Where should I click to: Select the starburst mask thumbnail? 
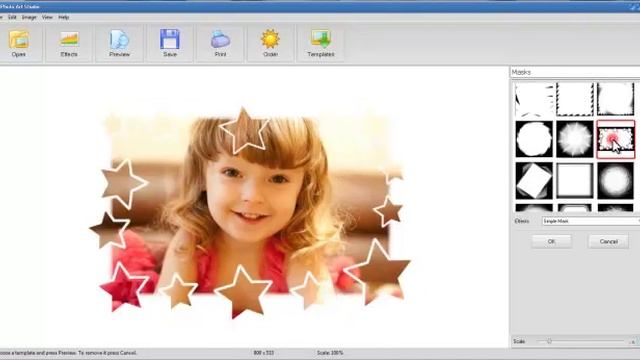coord(575,139)
